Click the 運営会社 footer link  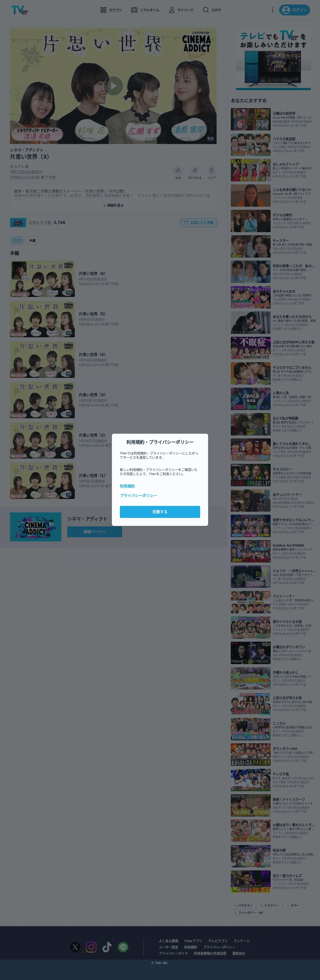[239, 953]
